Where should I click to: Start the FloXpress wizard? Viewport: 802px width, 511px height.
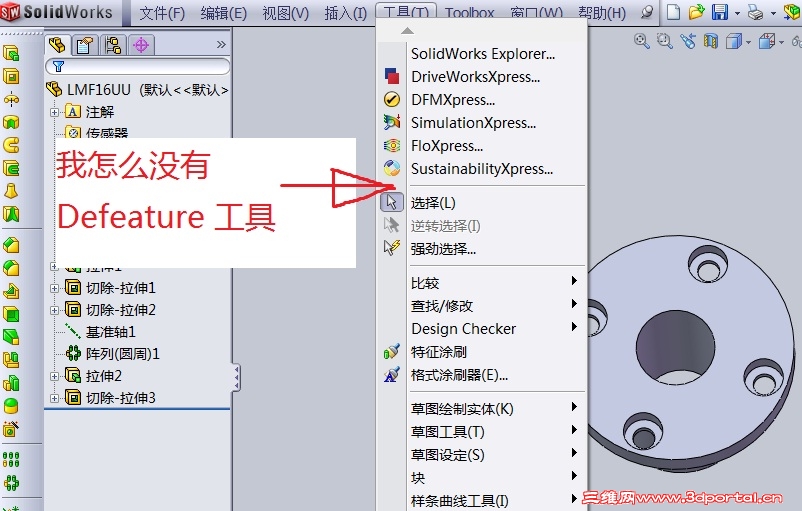click(447, 146)
